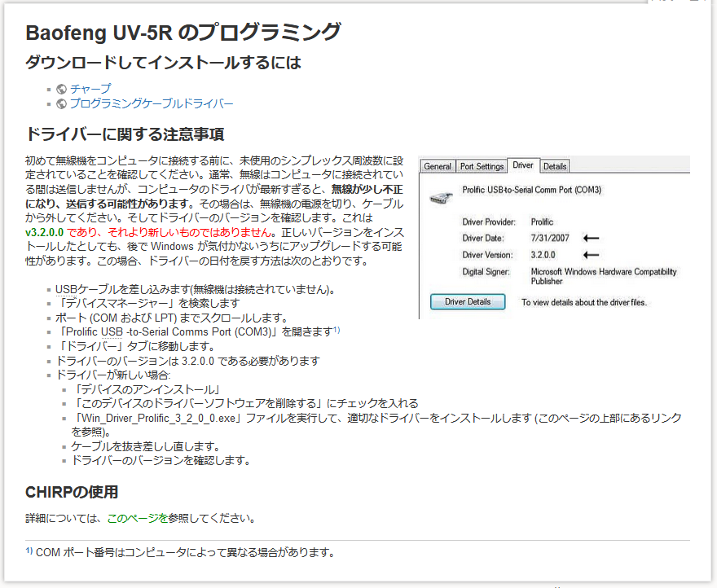Select Driver tab in screenshot
Image resolution: width=717 pixels, height=588 pixels.
pos(522,165)
